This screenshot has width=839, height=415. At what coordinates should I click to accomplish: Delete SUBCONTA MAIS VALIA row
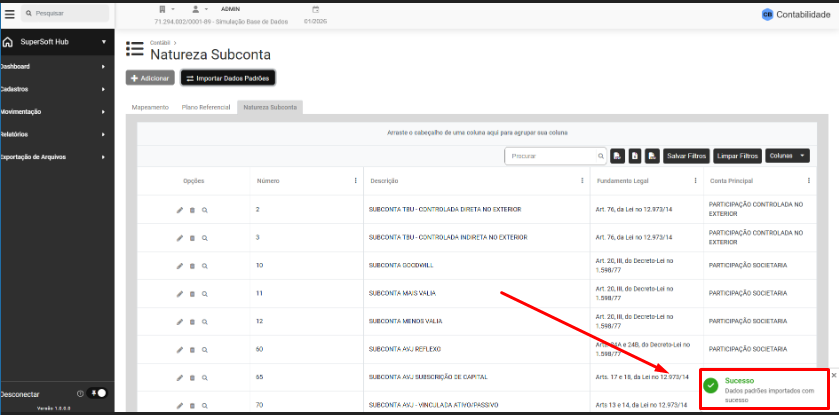[192, 294]
